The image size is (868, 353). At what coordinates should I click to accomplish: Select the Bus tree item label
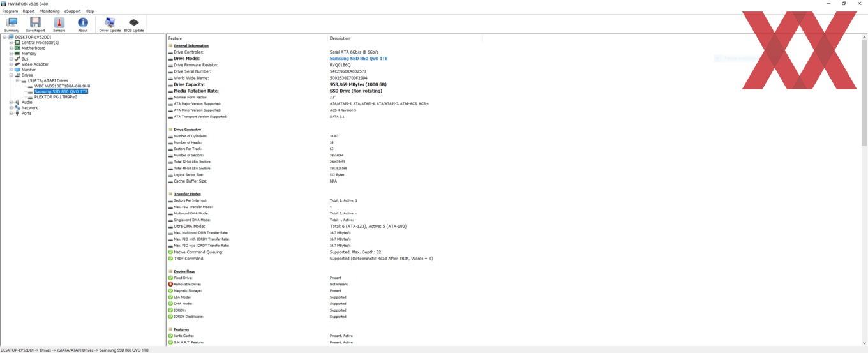point(25,59)
